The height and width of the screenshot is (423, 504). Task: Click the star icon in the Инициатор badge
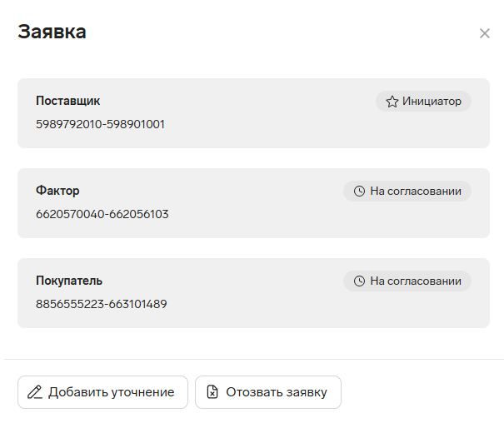click(x=392, y=102)
